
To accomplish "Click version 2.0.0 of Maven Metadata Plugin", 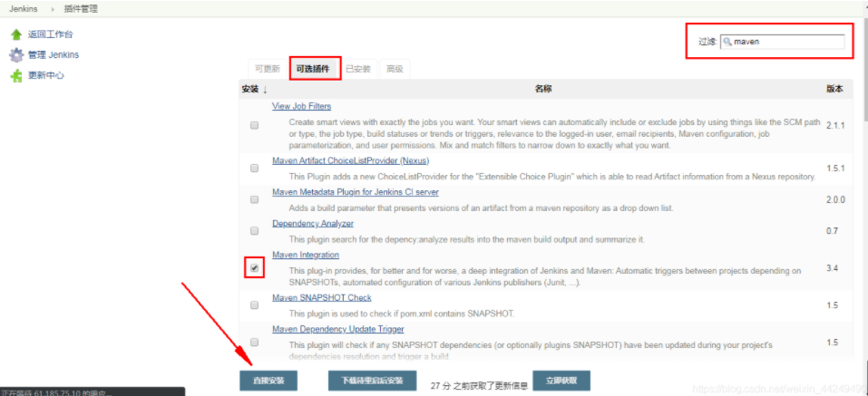I will pyautogui.click(x=836, y=200).
